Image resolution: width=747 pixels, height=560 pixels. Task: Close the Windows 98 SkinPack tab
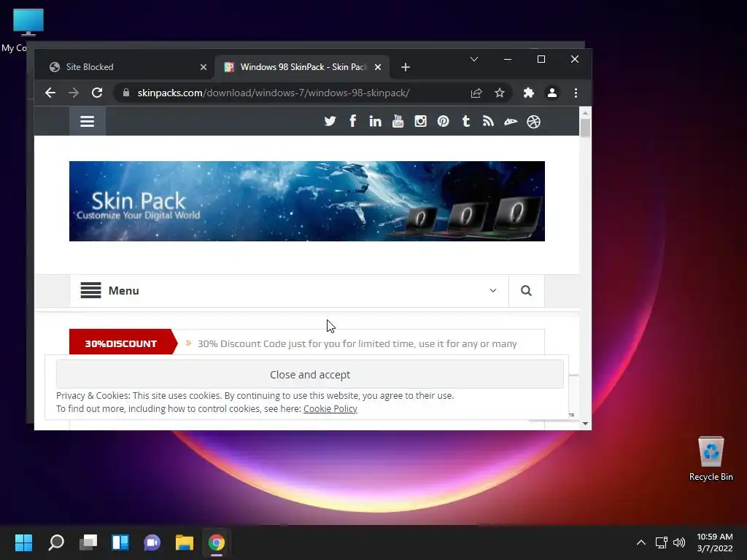pos(378,67)
